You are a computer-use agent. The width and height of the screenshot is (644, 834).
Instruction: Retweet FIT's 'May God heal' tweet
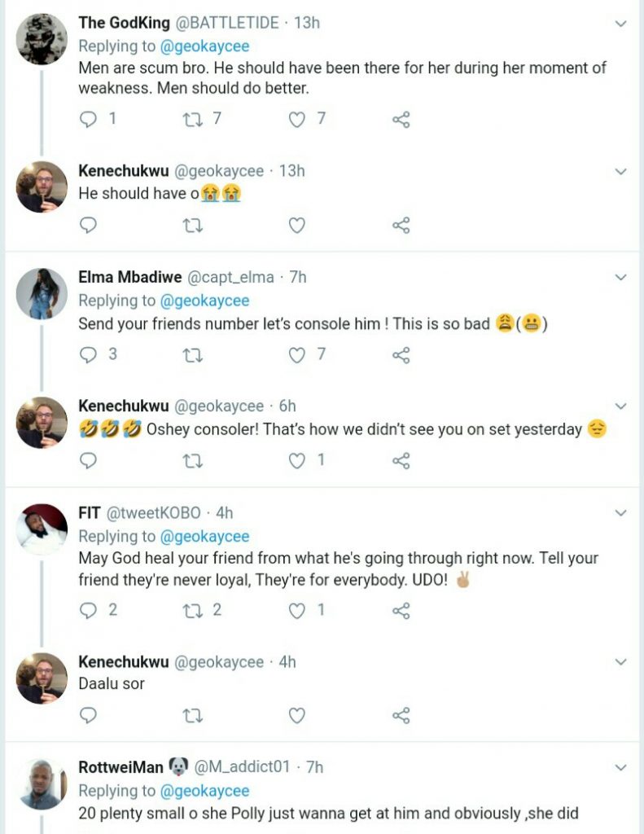[193, 610]
